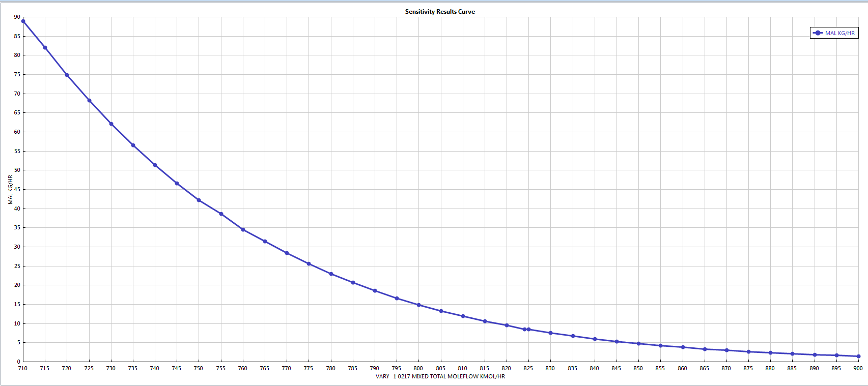Click the data point at x = 850
868x386 pixels.
[638, 344]
